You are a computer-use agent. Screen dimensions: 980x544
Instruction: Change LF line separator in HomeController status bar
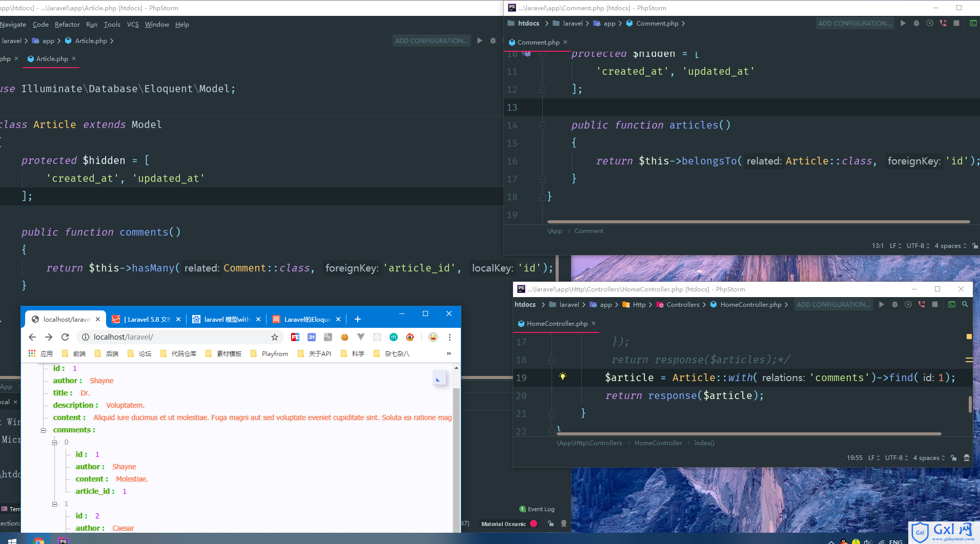(x=874, y=457)
